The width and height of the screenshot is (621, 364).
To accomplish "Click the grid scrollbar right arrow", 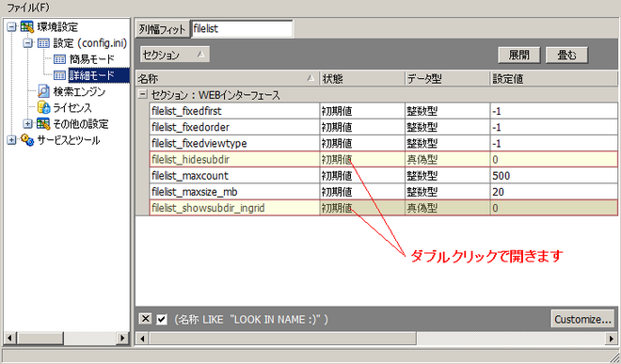I will 612,339.
